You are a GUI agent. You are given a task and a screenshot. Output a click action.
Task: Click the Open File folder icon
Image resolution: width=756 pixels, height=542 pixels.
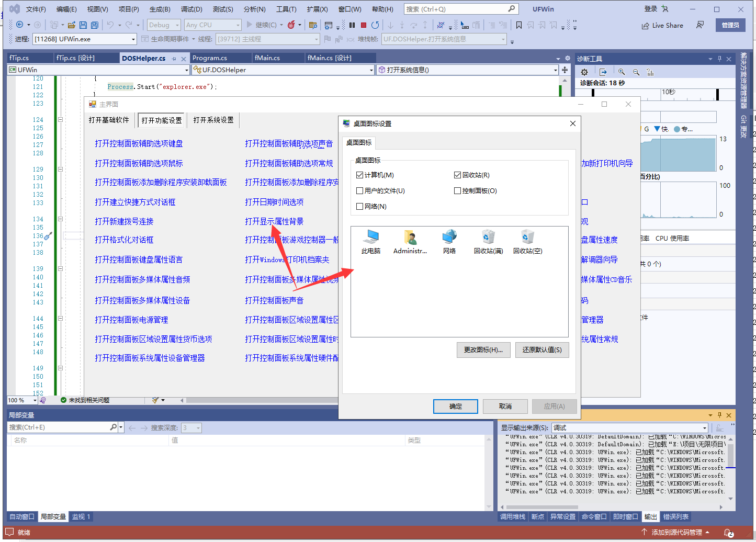pos(72,25)
